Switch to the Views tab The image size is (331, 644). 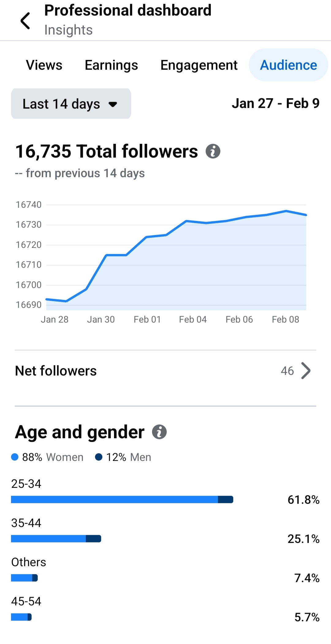pyautogui.click(x=44, y=65)
